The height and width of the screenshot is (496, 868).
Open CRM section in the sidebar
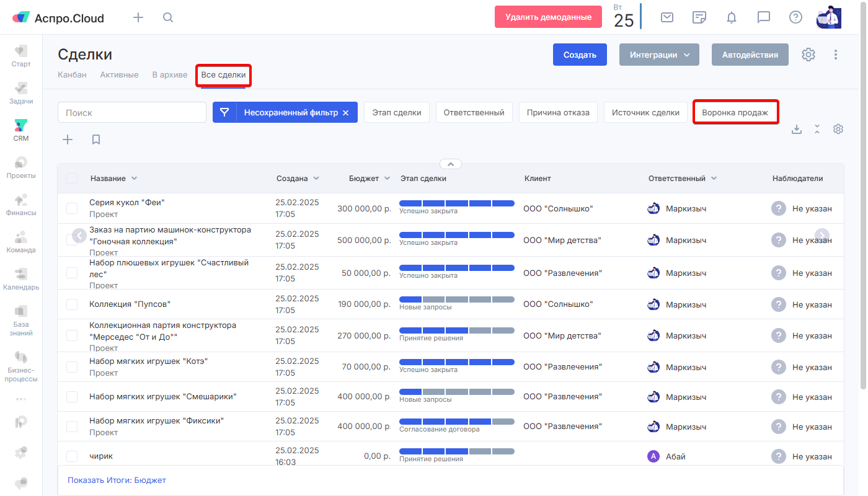coord(21,130)
